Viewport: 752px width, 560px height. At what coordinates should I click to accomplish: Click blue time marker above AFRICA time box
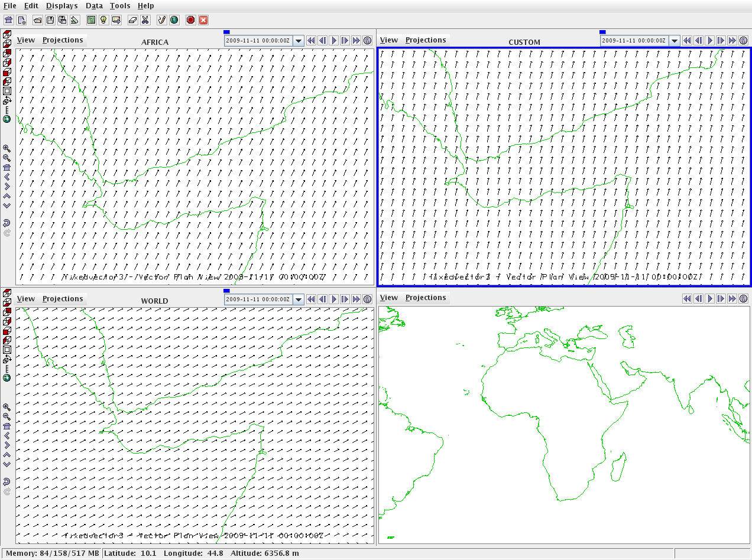(226, 32)
